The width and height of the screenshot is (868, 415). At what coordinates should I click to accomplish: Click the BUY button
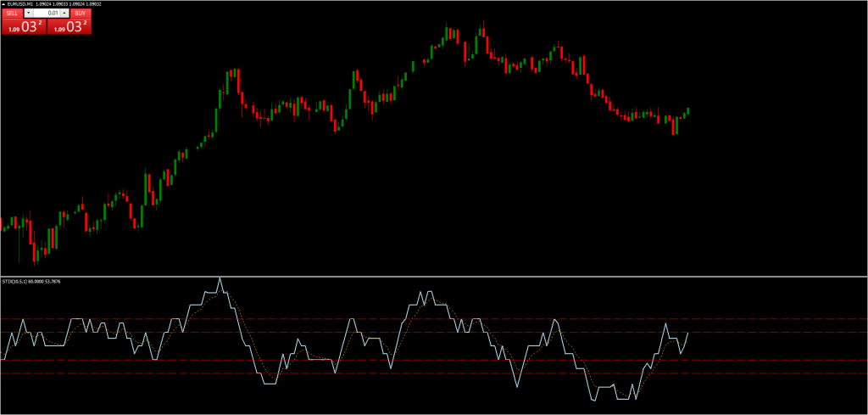point(80,14)
